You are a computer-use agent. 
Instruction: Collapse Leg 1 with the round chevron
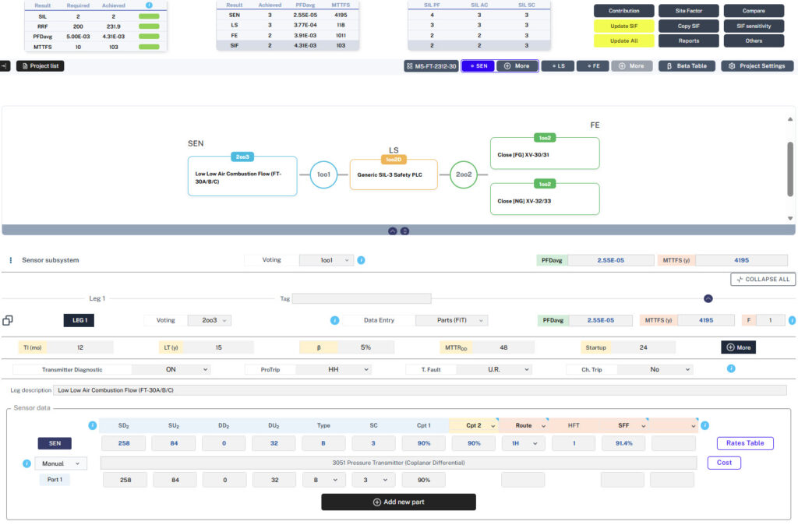(708, 298)
